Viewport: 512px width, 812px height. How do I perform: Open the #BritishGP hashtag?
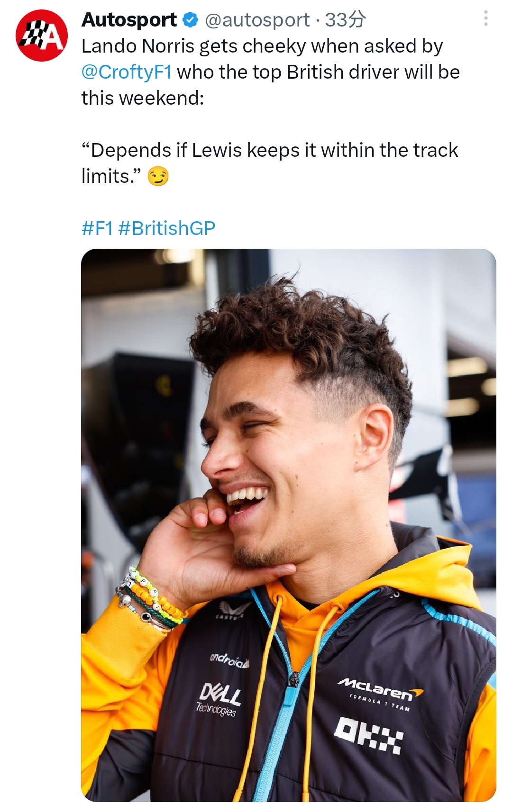[166, 228]
